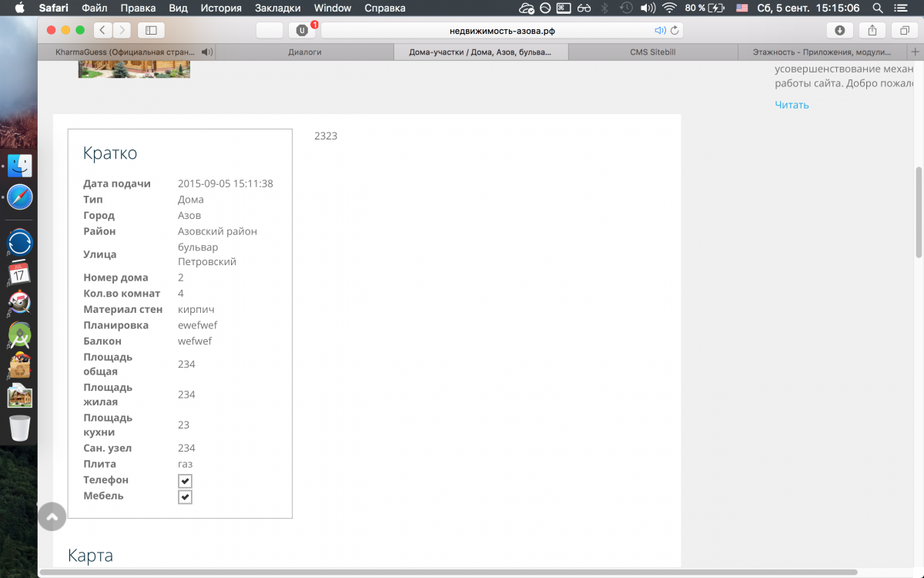The image size is (924, 578).
Task: Launch GIMP from the Dock
Action: 20,303
